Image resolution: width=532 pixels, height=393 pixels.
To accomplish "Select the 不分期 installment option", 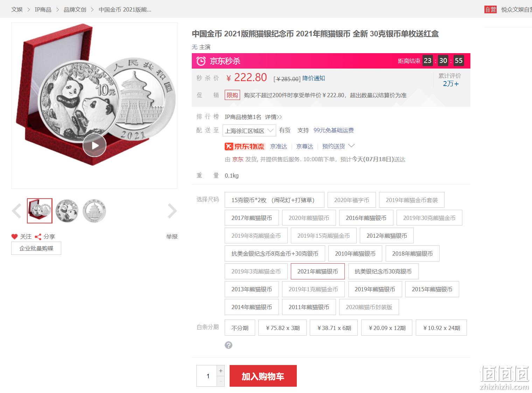I will (240, 328).
